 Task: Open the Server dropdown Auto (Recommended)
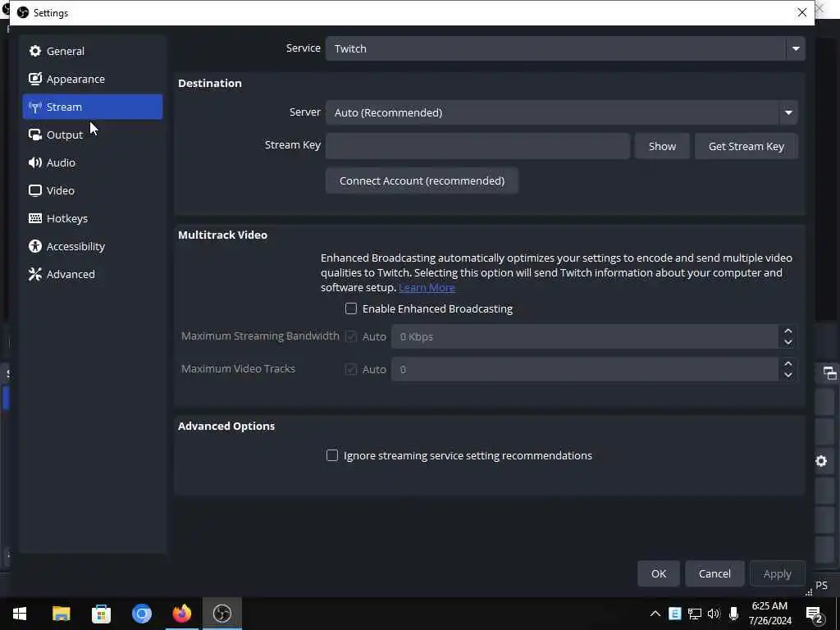[x=561, y=112]
